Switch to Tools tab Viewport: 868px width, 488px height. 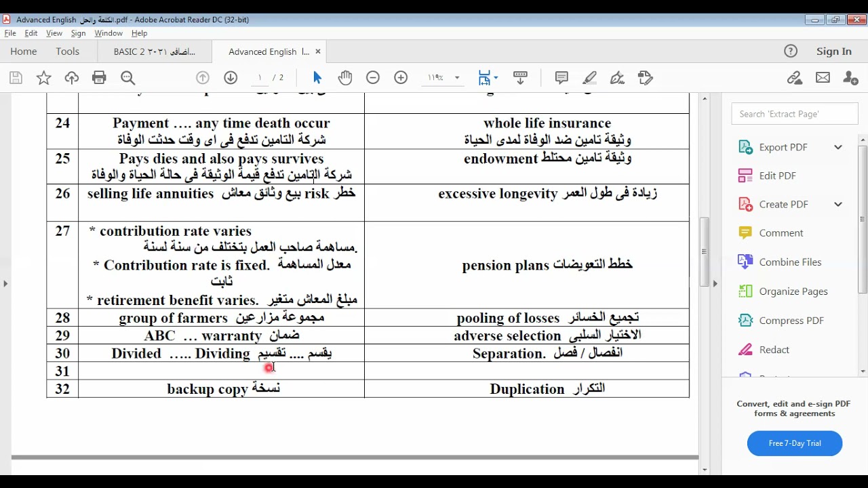[x=68, y=52]
